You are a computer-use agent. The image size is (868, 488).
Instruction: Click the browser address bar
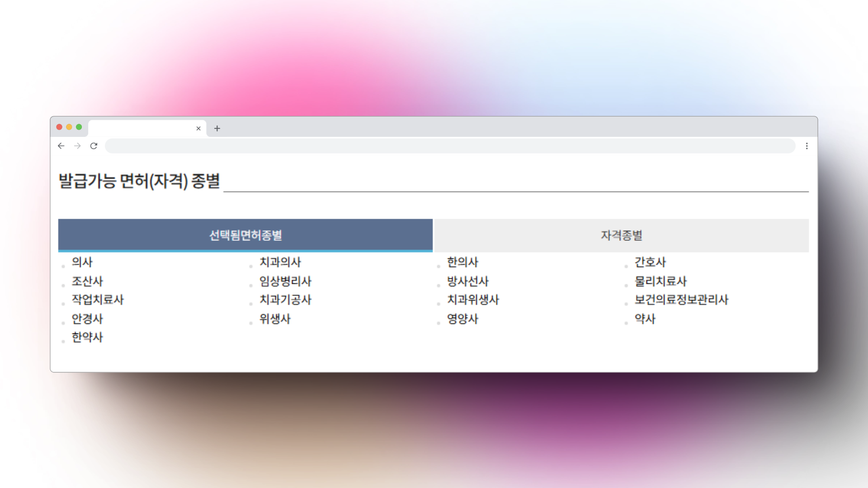pyautogui.click(x=450, y=146)
